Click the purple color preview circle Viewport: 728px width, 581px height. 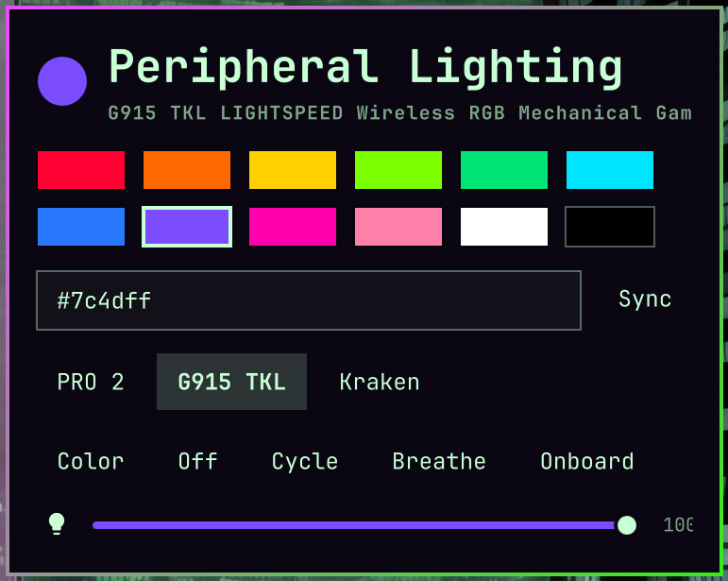pyautogui.click(x=62, y=81)
